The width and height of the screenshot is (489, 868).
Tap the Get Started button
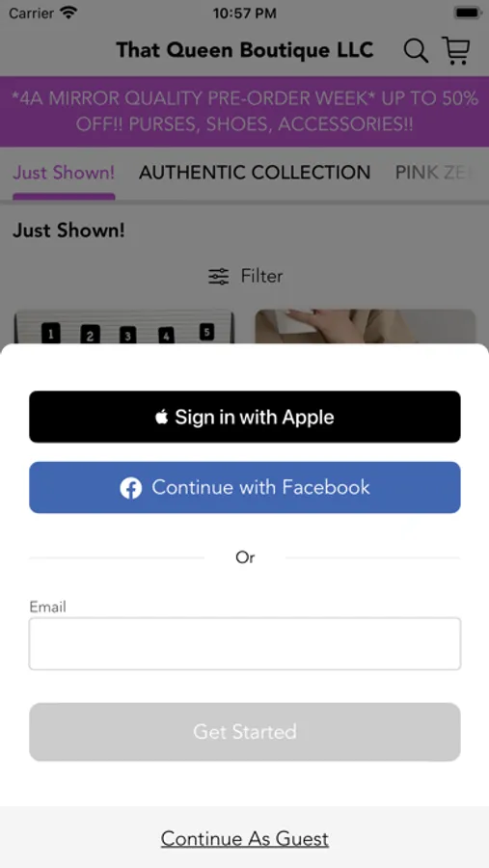coord(245,732)
